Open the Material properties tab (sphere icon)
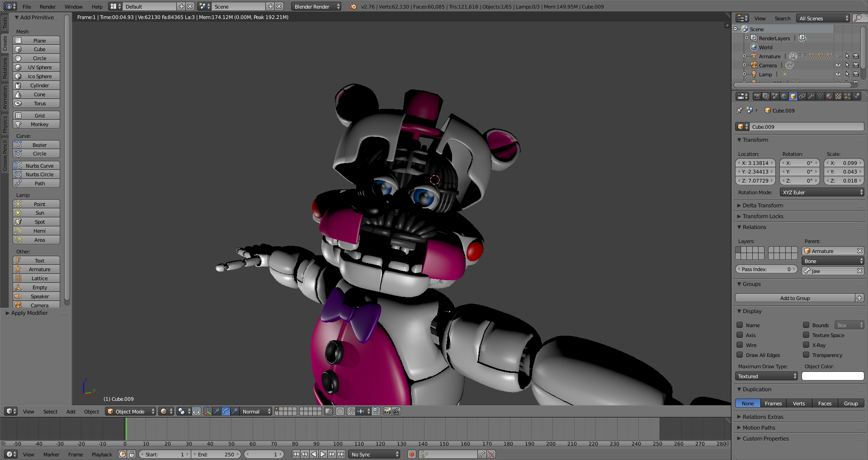The image size is (868, 460). tap(829, 96)
